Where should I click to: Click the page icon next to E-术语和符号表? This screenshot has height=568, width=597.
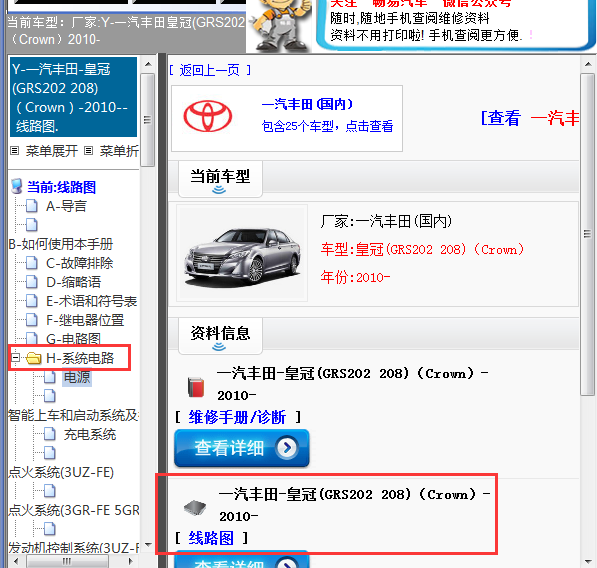32,301
